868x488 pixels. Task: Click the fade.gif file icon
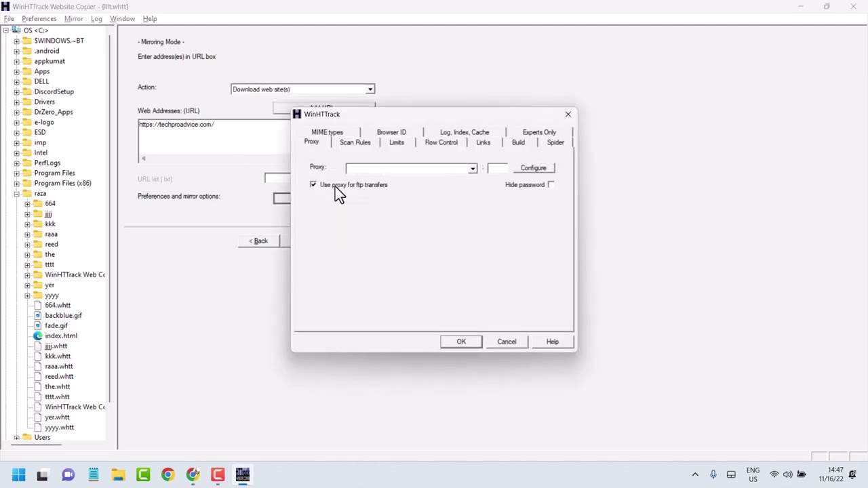pos(39,325)
